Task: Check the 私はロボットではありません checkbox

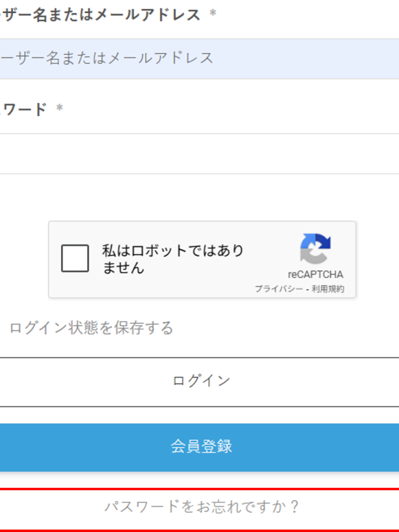Action: pos(75,259)
